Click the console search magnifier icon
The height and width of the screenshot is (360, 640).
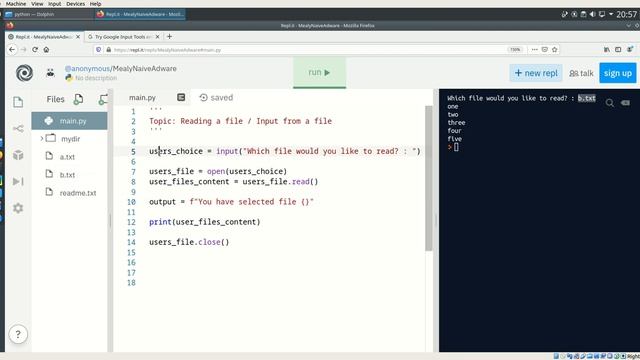pos(610,103)
